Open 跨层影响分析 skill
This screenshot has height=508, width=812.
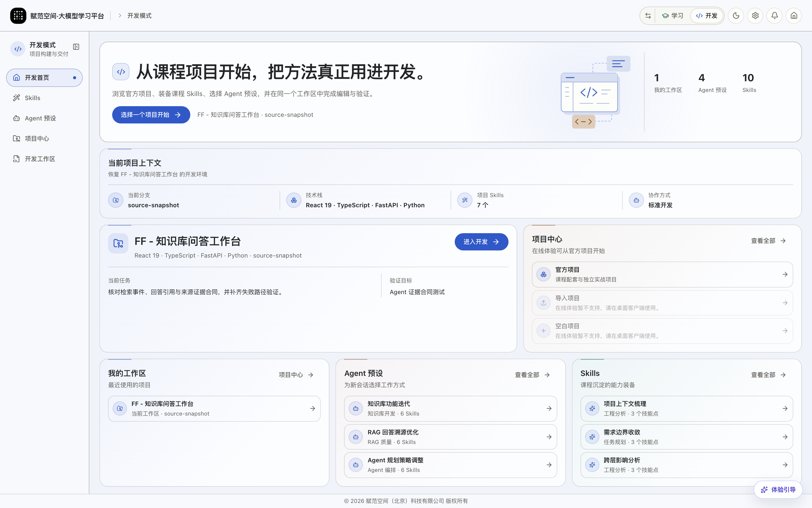click(x=686, y=465)
